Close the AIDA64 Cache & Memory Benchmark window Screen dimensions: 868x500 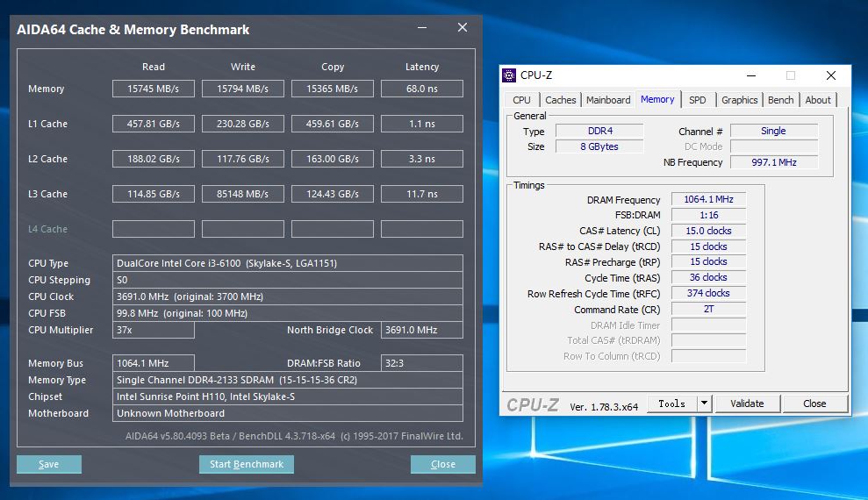[463, 28]
